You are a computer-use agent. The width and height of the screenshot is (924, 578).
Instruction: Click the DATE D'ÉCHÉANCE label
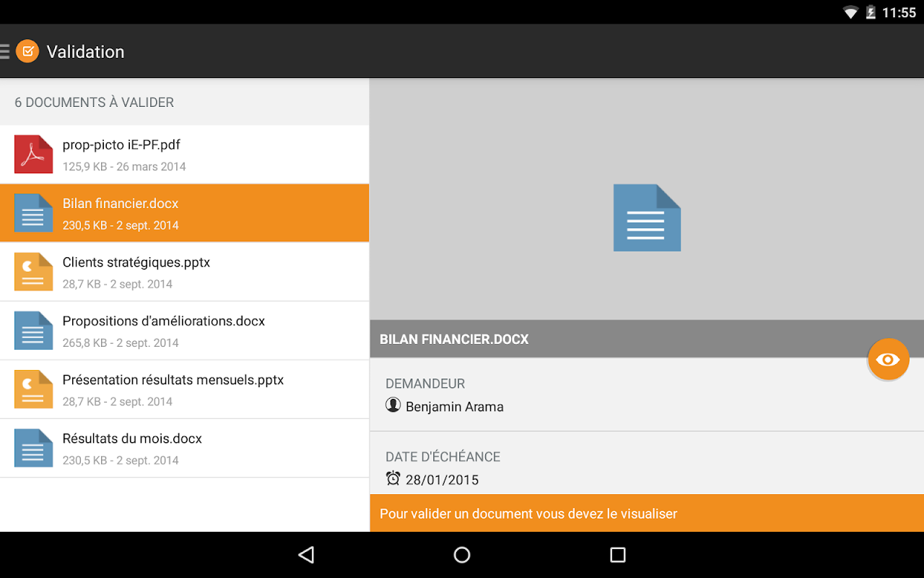click(443, 457)
